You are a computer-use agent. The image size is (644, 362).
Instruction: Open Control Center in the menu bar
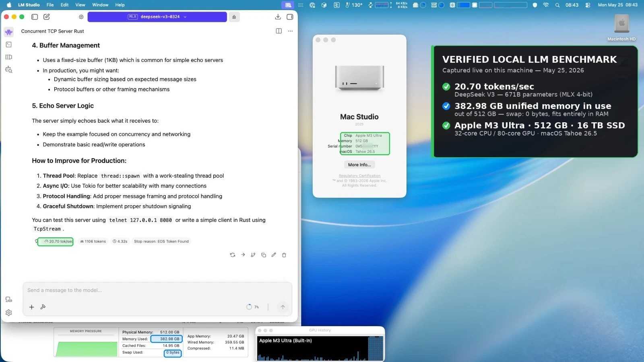coord(588,5)
